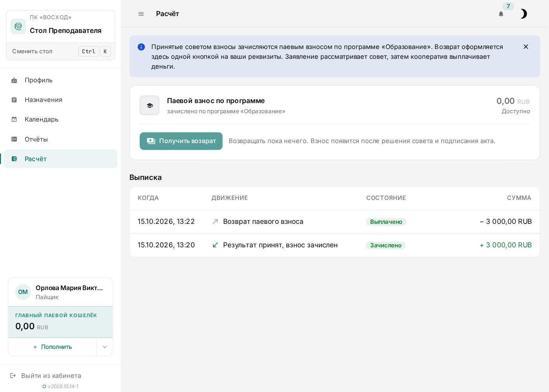Click the СУММА column header
This screenshot has width=549, height=392.
tap(519, 198)
